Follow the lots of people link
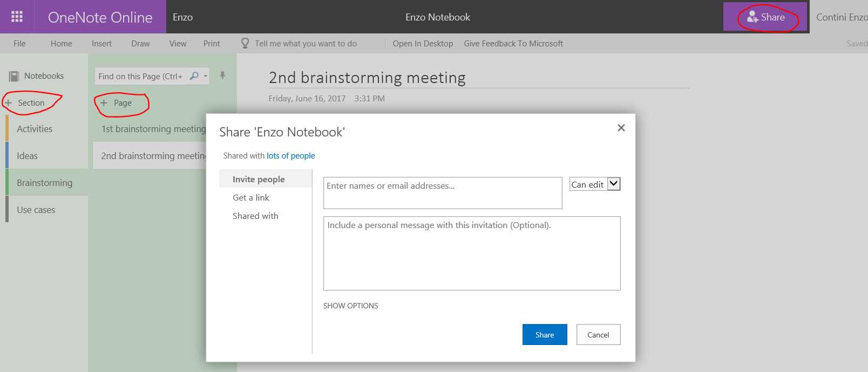868x372 pixels. pos(290,156)
